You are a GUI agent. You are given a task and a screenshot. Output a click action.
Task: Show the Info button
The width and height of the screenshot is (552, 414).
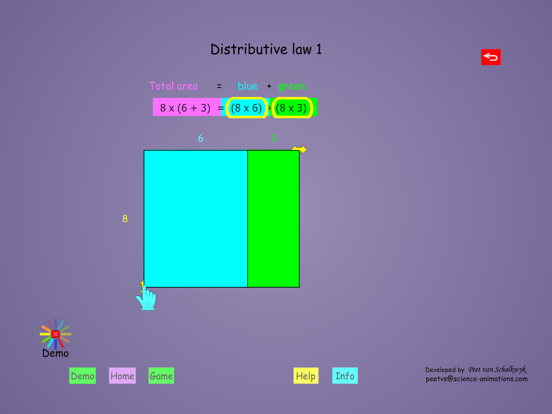345,376
